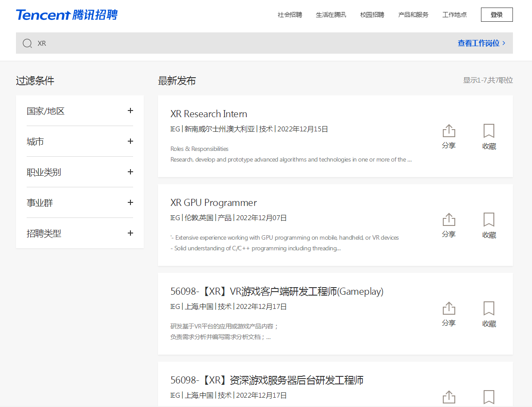The width and height of the screenshot is (532, 407).
Task: Go to 校园招聘 in navigation
Action: coord(372,15)
